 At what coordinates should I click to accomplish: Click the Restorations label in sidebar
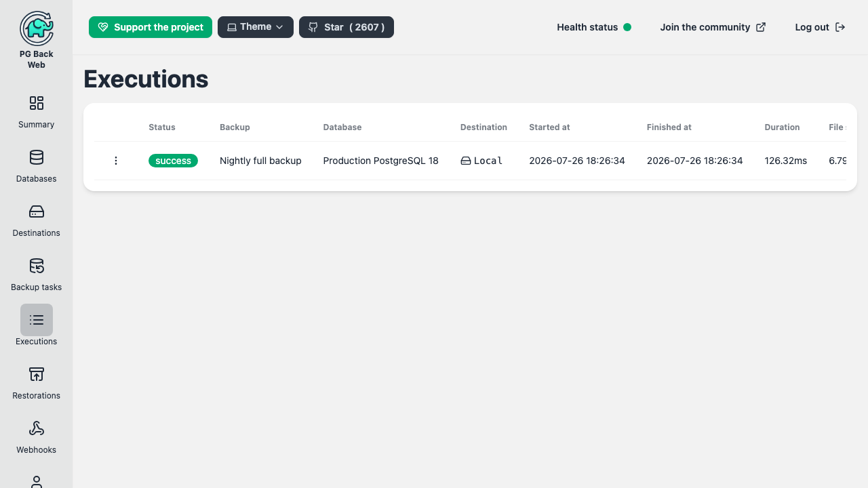pos(37,396)
